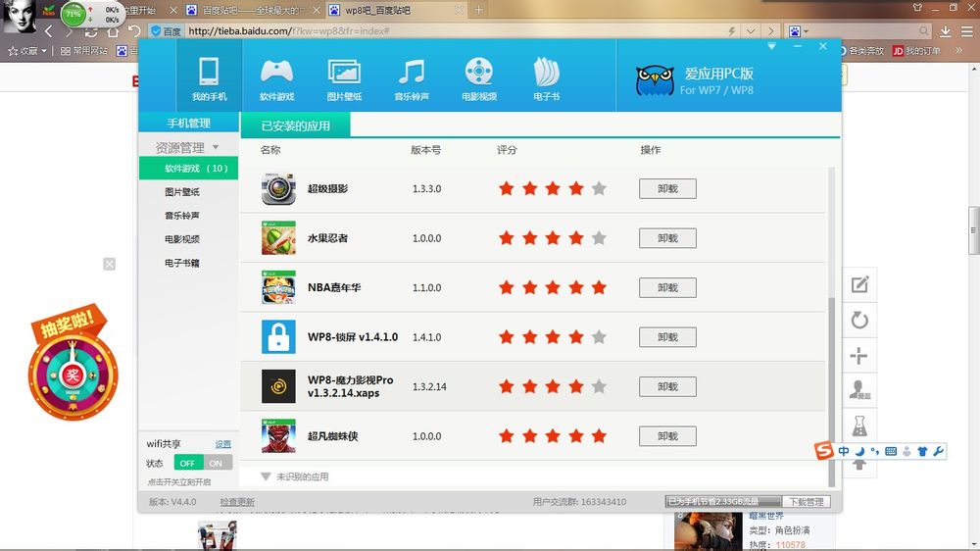Screen dimensions: 980x551
Task: Click the browser address bar URL field
Action: [454, 30]
